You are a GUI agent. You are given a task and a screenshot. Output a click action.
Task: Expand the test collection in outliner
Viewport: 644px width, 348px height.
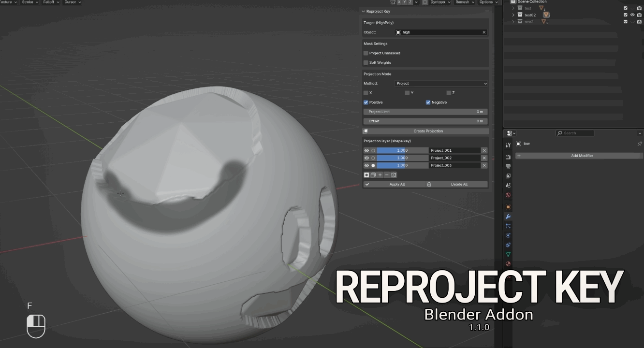click(x=513, y=8)
